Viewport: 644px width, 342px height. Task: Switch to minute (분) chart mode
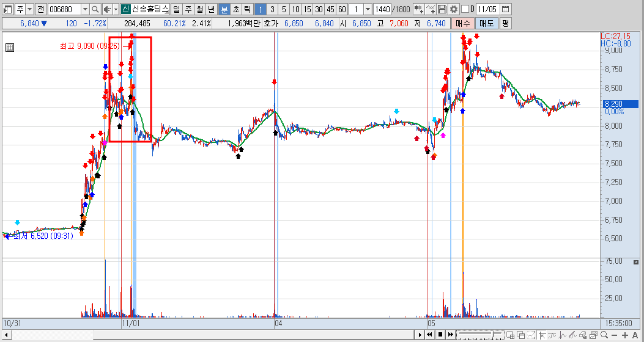click(224, 9)
